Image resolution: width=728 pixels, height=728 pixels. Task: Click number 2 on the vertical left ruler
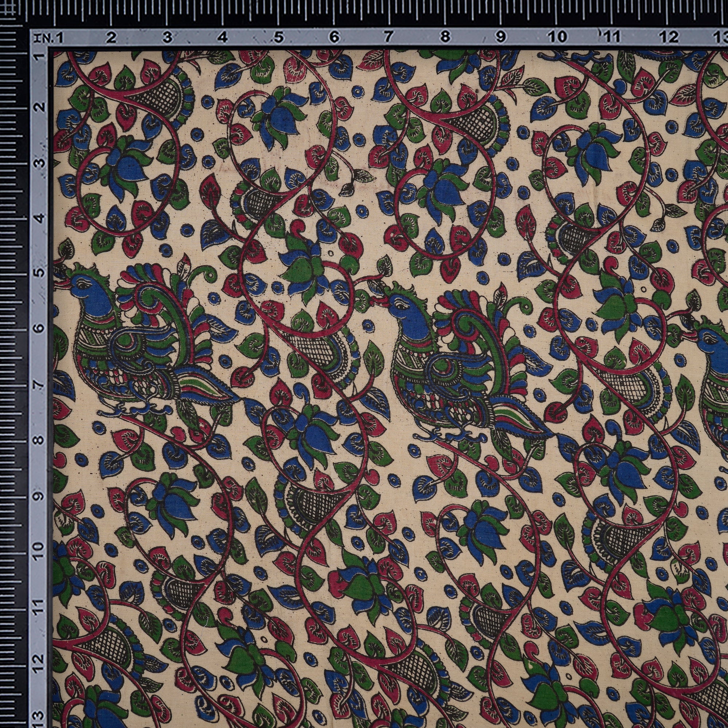tap(40, 107)
